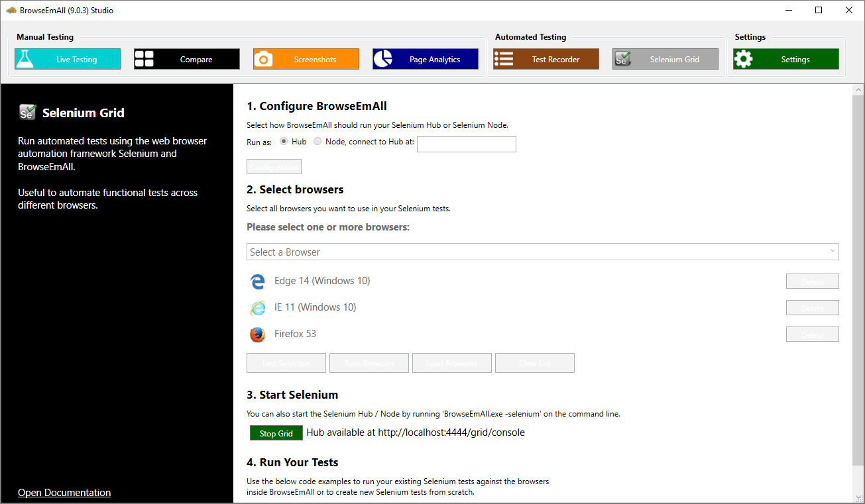This screenshot has width=865, height=504.
Task: Click the Edge 14 browser icon
Action: pos(257,281)
